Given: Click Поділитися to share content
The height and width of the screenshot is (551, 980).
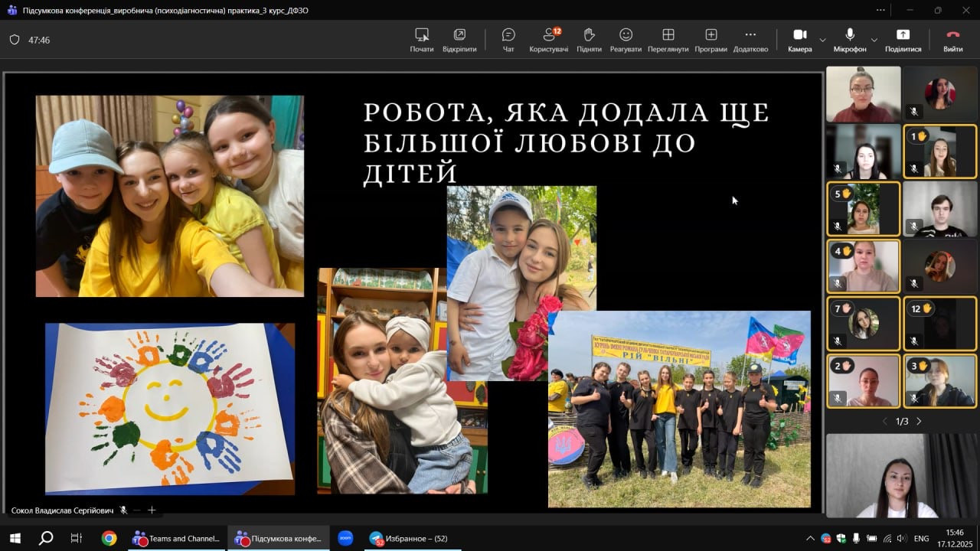Looking at the screenshot, I should coord(903,40).
